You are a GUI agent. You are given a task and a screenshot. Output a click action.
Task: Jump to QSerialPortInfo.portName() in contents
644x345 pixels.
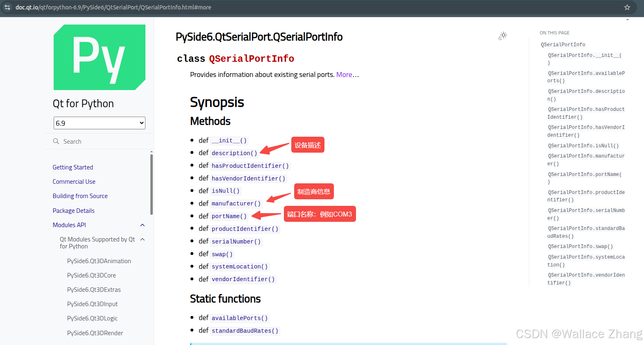[585, 178]
